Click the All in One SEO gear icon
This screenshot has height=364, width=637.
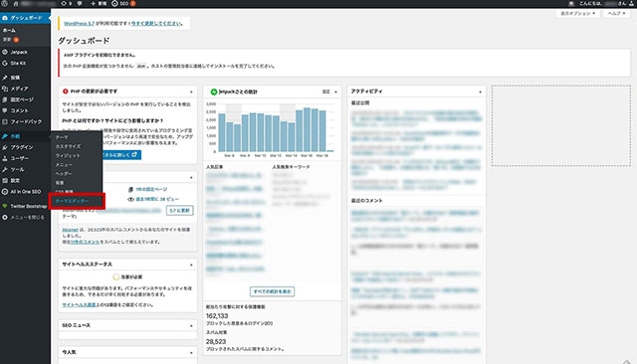coord(5,192)
